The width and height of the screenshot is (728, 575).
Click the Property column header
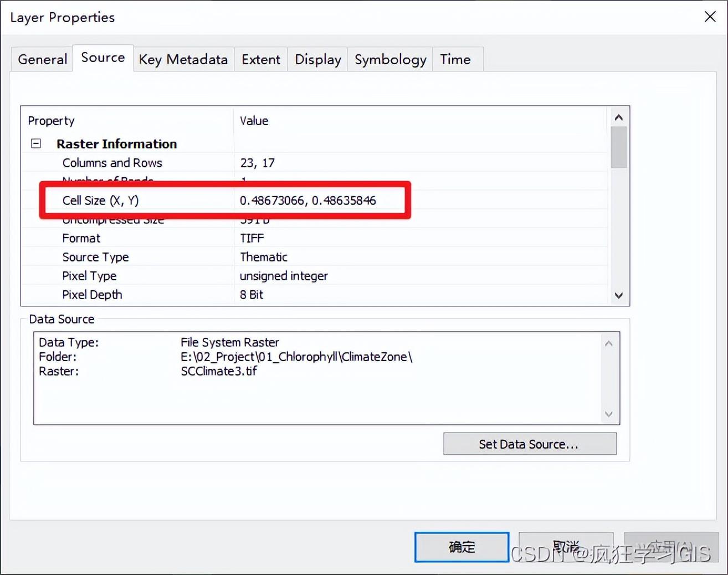pyautogui.click(x=51, y=121)
